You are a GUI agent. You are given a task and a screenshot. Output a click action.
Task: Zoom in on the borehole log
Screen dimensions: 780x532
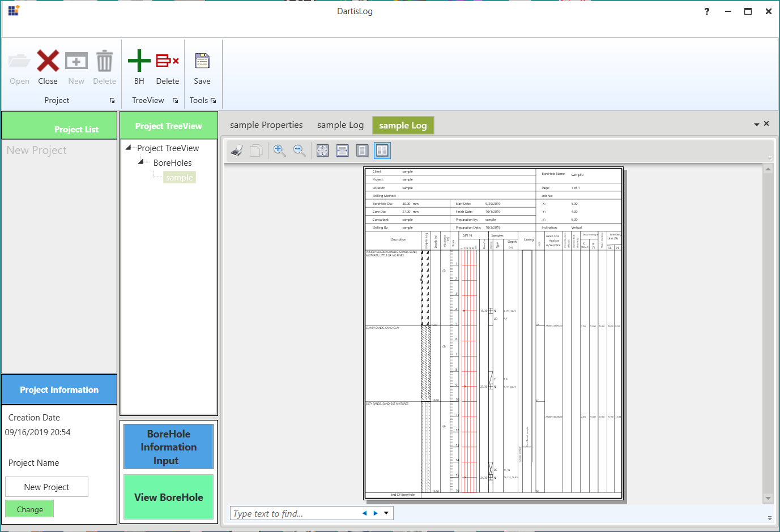pos(279,151)
